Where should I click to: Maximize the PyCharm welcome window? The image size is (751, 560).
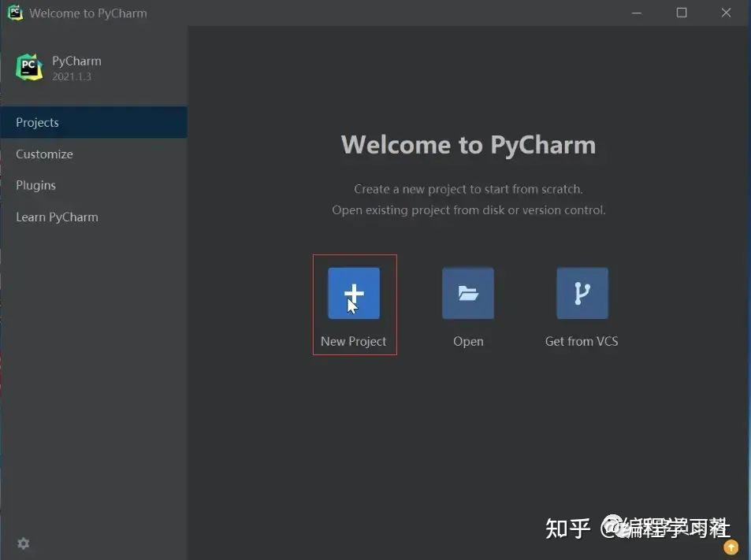coord(681,13)
